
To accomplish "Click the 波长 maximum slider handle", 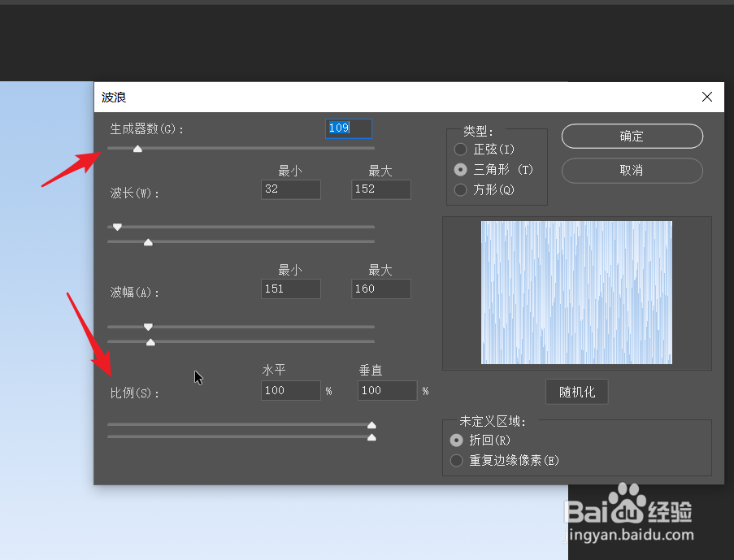I will tap(148, 242).
